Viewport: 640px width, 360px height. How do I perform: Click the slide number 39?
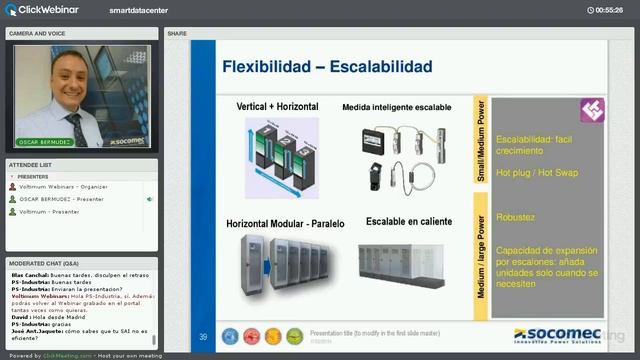click(x=203, y=337)
